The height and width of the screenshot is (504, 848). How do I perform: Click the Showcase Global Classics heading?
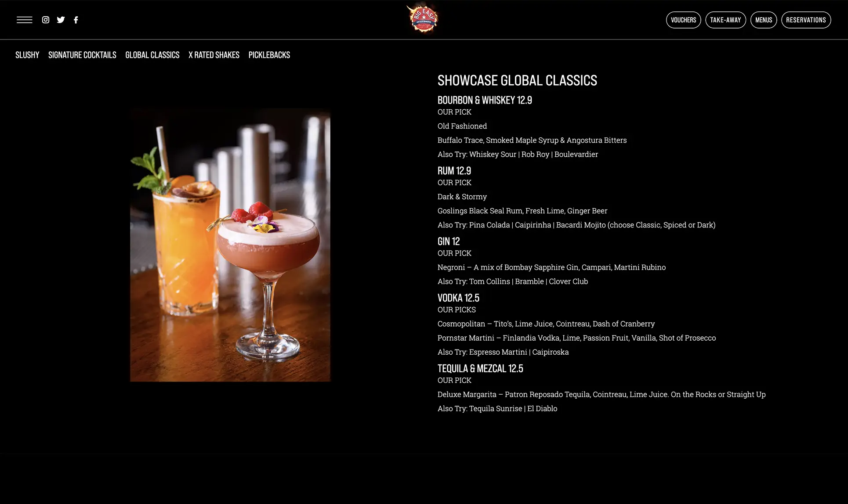(517, 80)
